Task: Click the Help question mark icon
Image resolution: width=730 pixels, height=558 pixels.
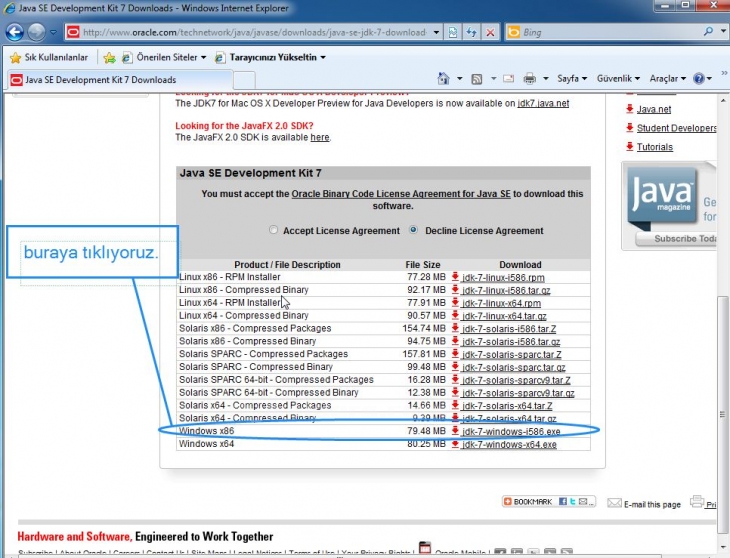Action: tap(698, 79)
